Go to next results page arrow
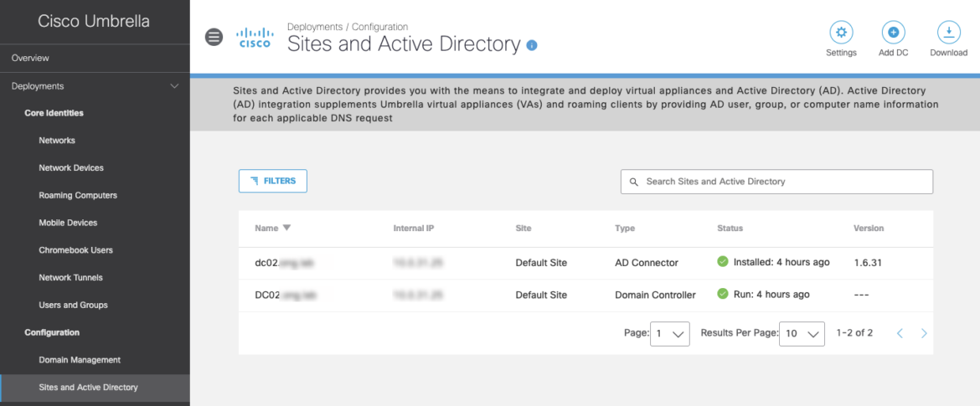Viewport: 980px width, 406px height. click(924, 333)
